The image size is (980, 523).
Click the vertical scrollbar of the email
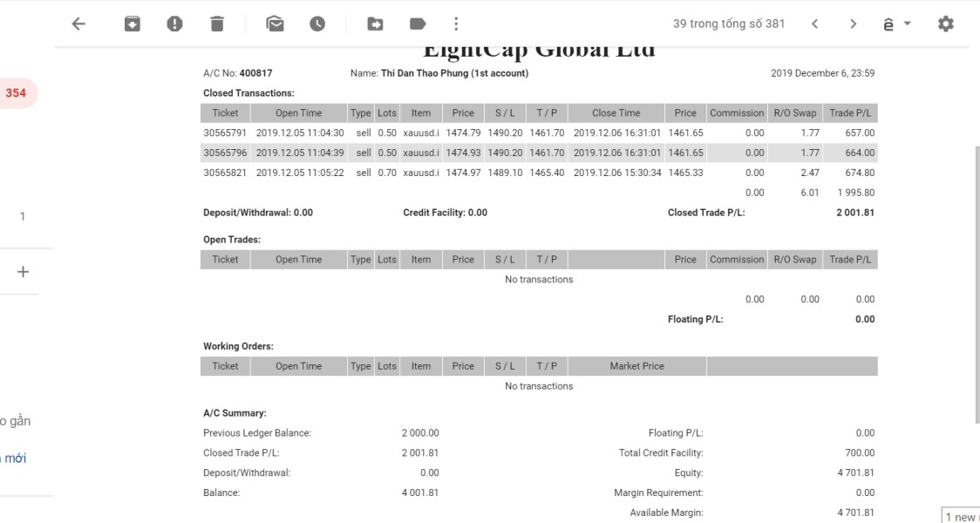pos(977,284)
